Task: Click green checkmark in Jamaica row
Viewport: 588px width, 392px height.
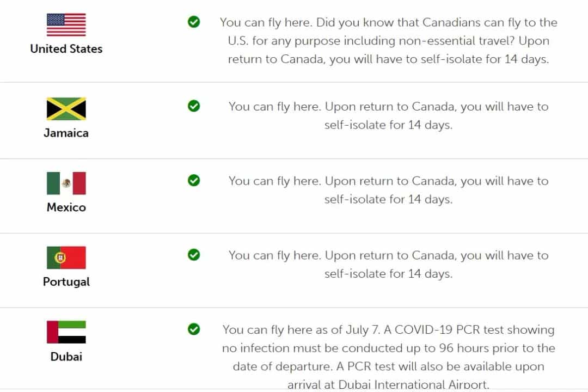Action: (x=194, y=106)
